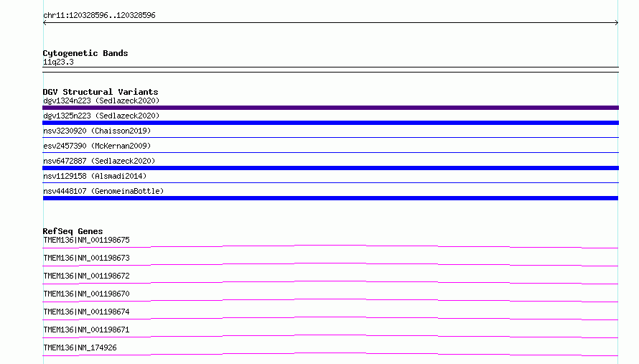The image size is (639, 364).
Task: Open variant nsv4448107 (GenomeinaBottle)
Action: (x=103, y=191)
